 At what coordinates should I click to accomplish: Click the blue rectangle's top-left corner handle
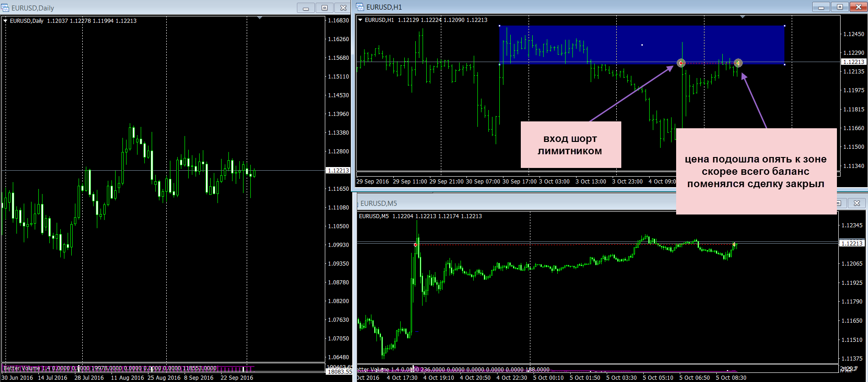coord(499,26)
